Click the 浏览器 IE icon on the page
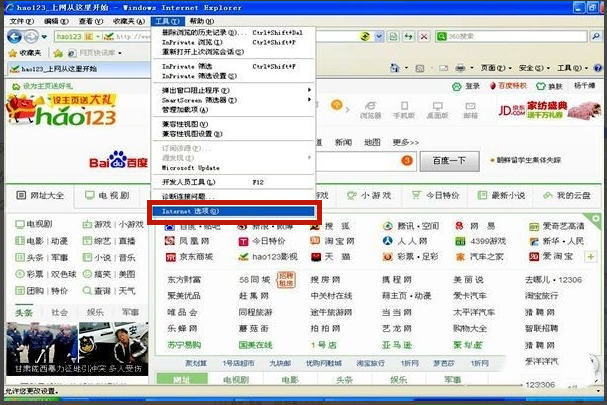Image resolution: width=607 pixels, height=405 pixels. (370, 105)
